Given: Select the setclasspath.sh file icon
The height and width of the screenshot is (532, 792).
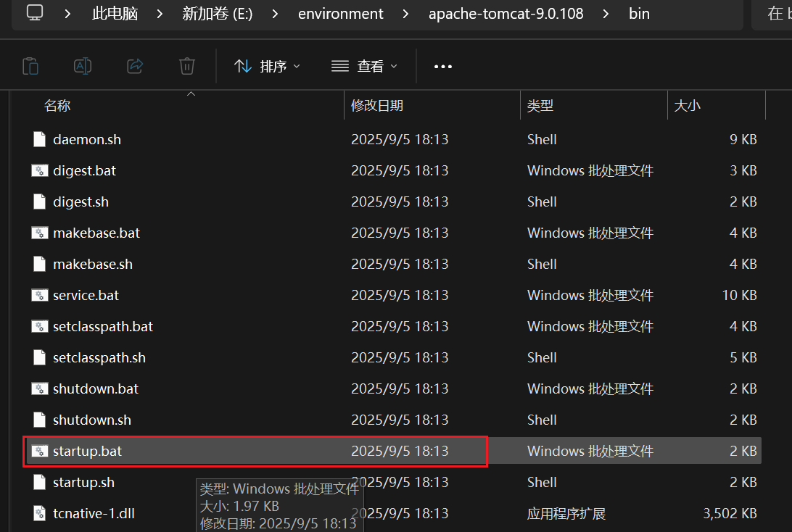Looking at the screenshot, I should 39,358.
